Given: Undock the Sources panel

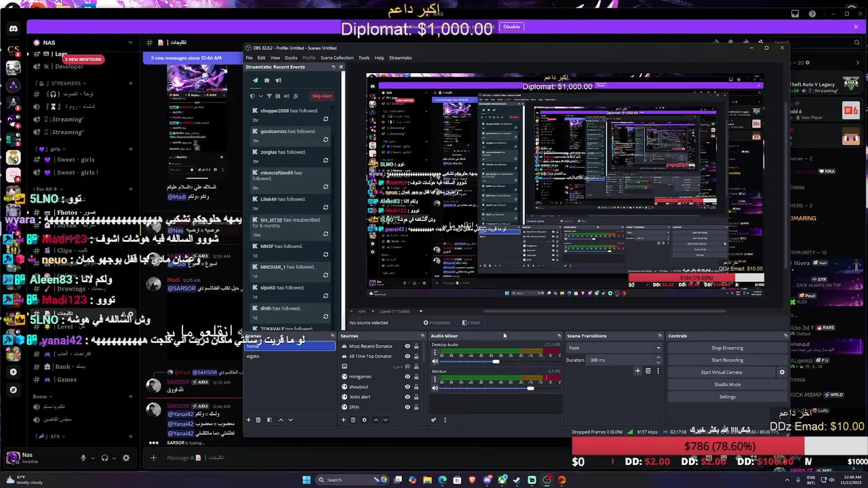Looking at the screenshot, I should (x=422, y=335).
